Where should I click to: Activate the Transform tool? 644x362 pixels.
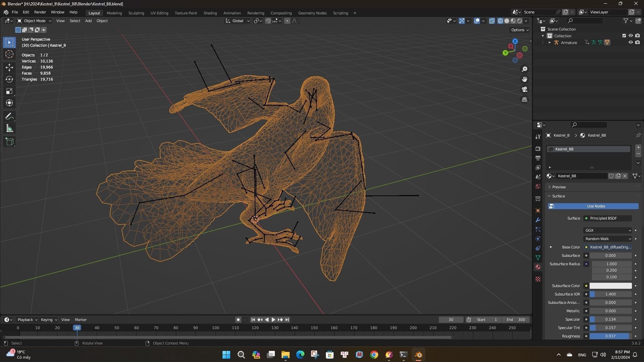(9, 103)
